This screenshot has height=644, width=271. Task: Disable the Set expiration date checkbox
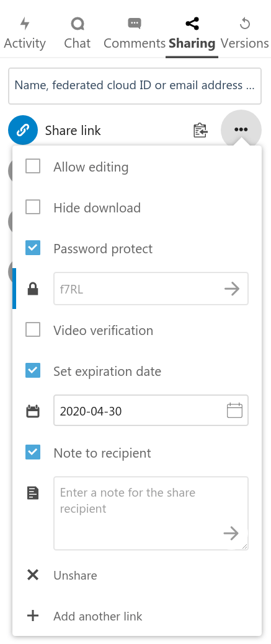click(x=33, y=370)
